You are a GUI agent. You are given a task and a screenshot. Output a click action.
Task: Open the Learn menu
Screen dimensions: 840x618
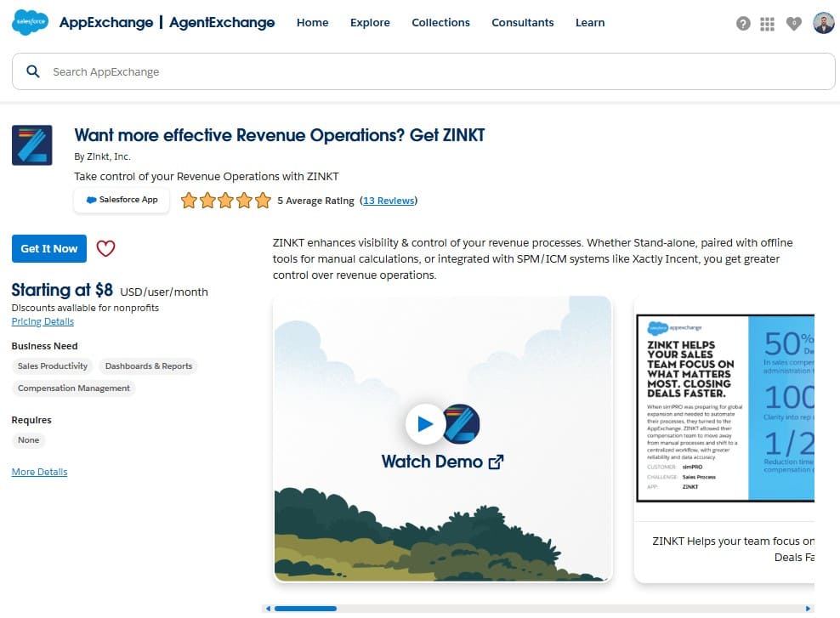coord(590,22)
